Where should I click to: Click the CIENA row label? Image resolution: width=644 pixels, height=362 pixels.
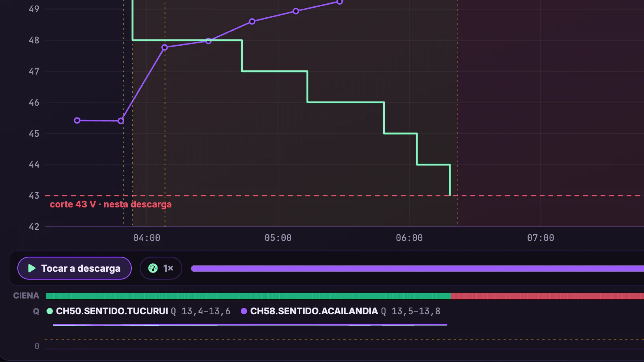[x=26, y=296]
